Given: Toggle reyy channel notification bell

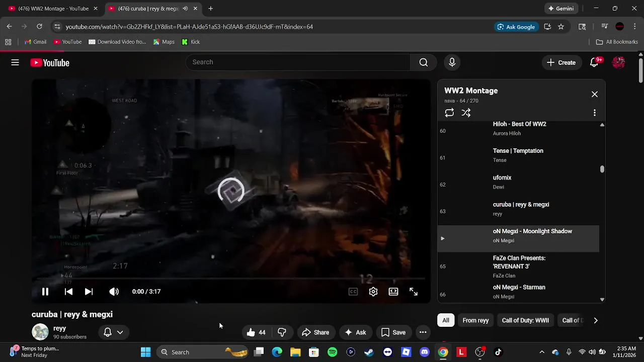Looking at the screenshot, I should (x=108, y=332).
